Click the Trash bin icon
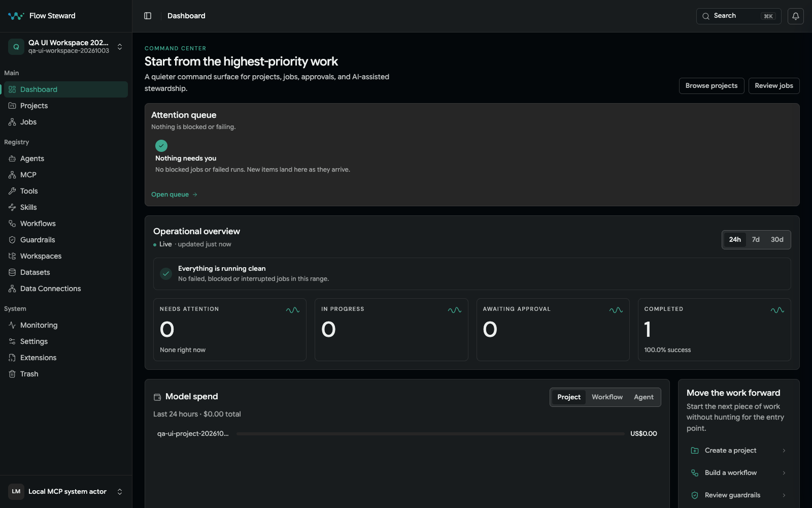 [x=12, y=374]
